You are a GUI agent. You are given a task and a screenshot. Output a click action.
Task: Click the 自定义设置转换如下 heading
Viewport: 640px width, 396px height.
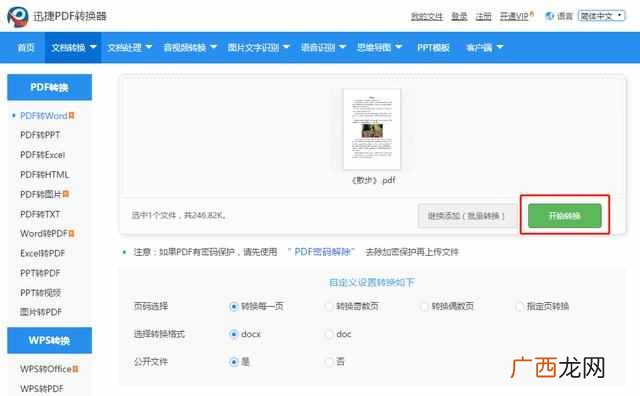point(371,282)
